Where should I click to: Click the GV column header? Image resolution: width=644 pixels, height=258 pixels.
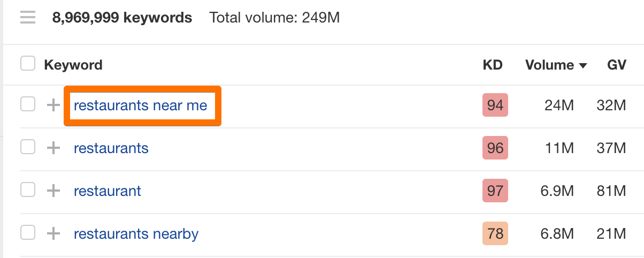616,65
